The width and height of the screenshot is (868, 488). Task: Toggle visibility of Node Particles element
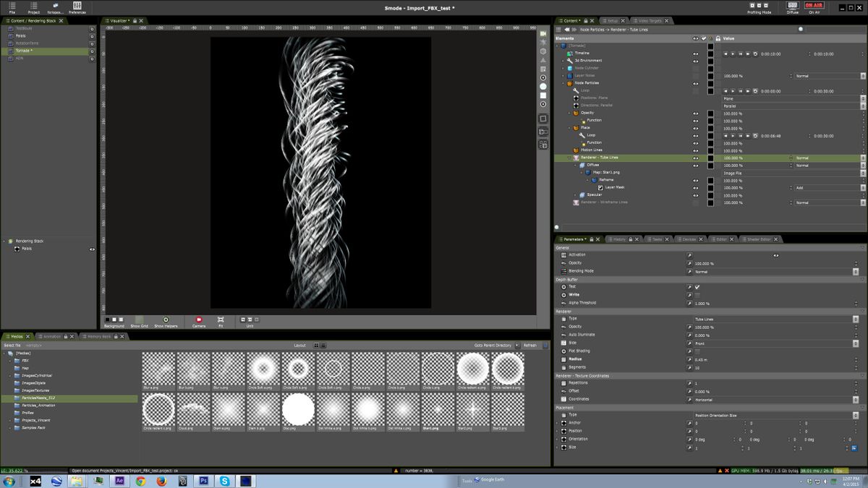click(696, 83)
